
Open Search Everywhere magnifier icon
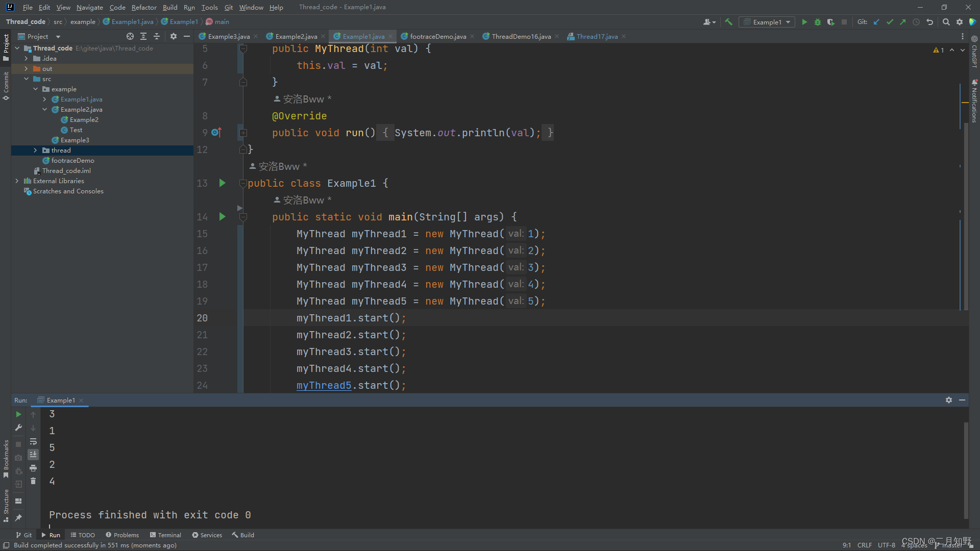tap(946, 22)
